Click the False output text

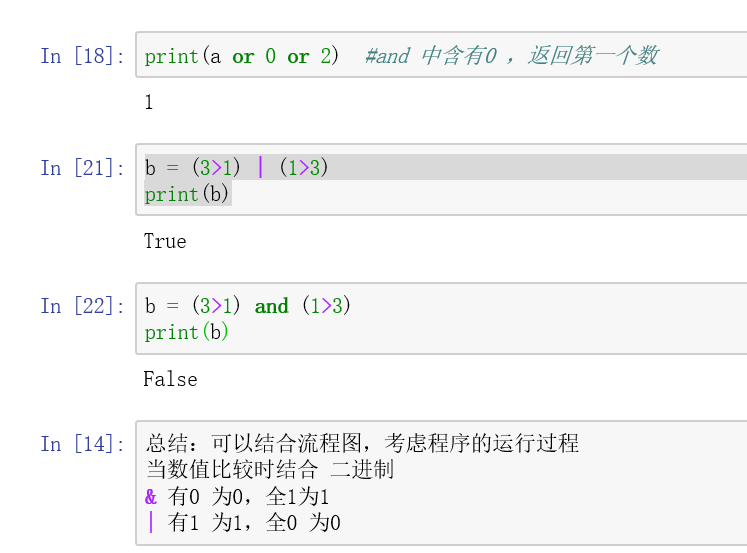(x=170, y=379)
